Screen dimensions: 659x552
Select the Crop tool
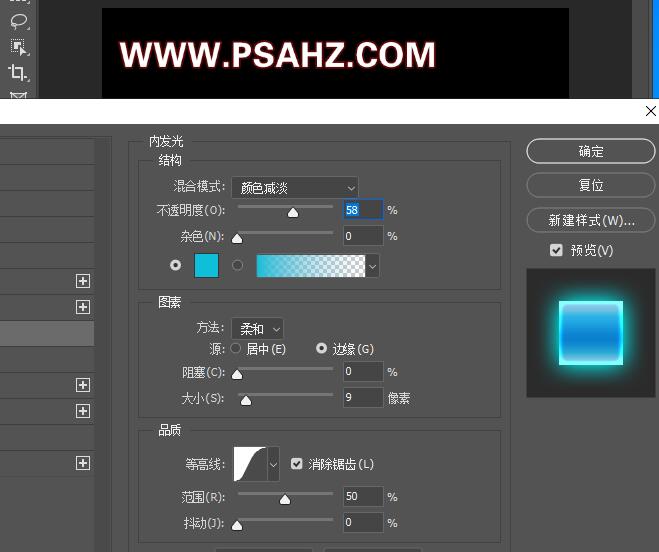tap(18, 72)
